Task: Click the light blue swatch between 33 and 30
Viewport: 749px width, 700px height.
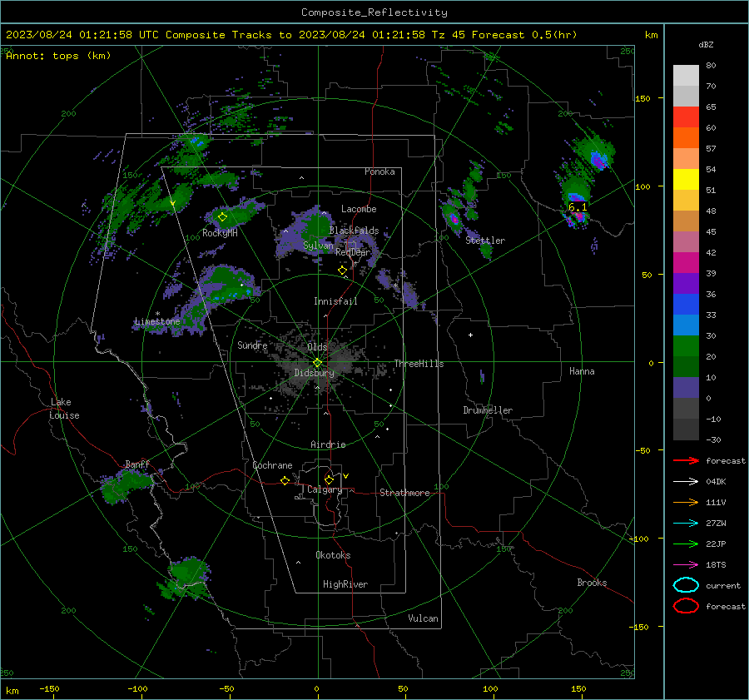Action: pyautogui.click(x=686, y=325)
